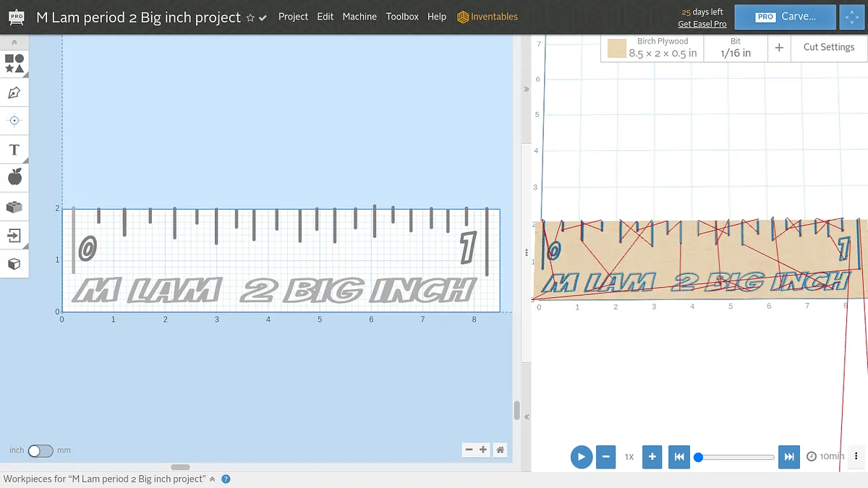Home the design canvas view
Viewport: 868px width, 488px height.
[x=500, y=450]
